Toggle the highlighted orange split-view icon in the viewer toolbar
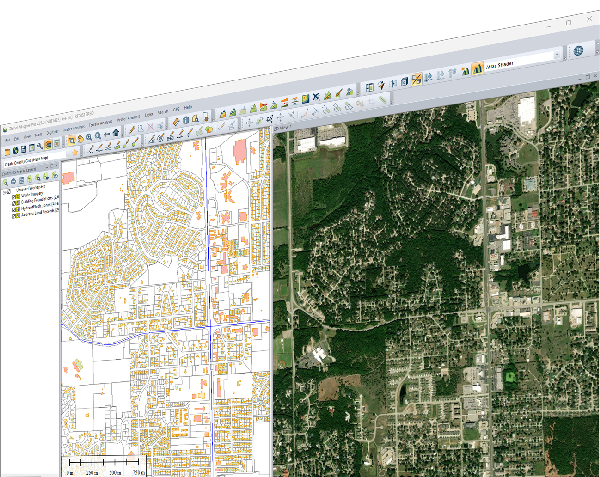The height and width of the screenshot is (477, 600). point(416,79)
